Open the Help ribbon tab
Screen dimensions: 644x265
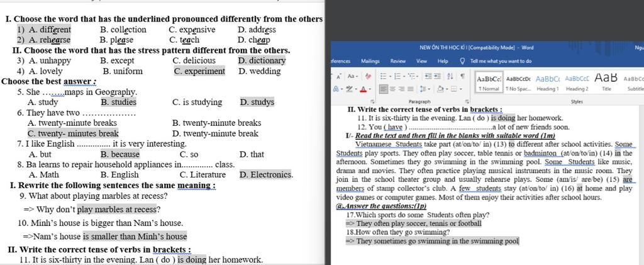pos(443,61)
